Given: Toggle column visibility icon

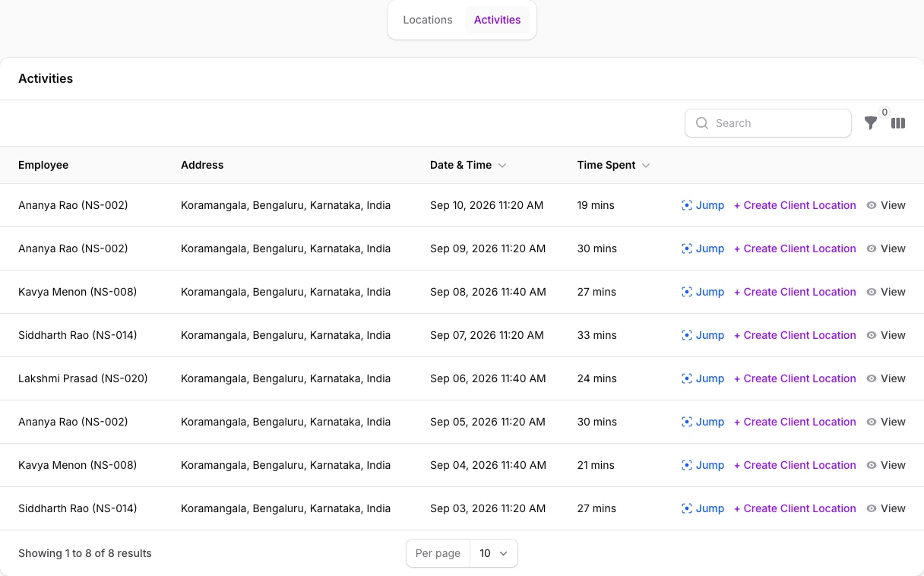Looking at the screenshot, I should pyautogui.click(x=898, y=123).
